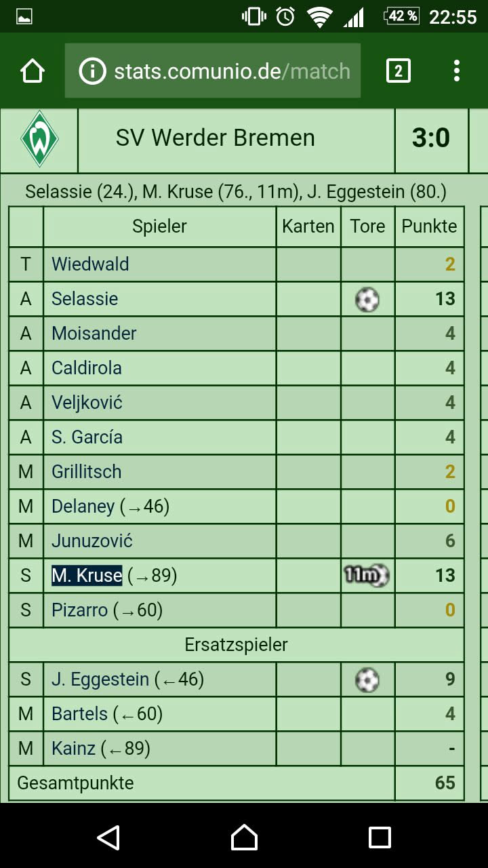The image size is (488, 868).
Task: Tap the Chrome home icon
Action: click(x=33, y=71)
